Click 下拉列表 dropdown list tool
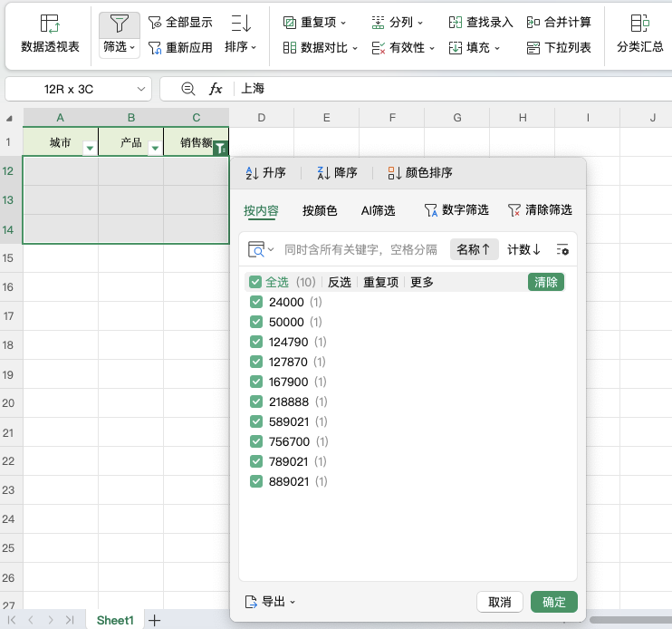 (559, 48)
